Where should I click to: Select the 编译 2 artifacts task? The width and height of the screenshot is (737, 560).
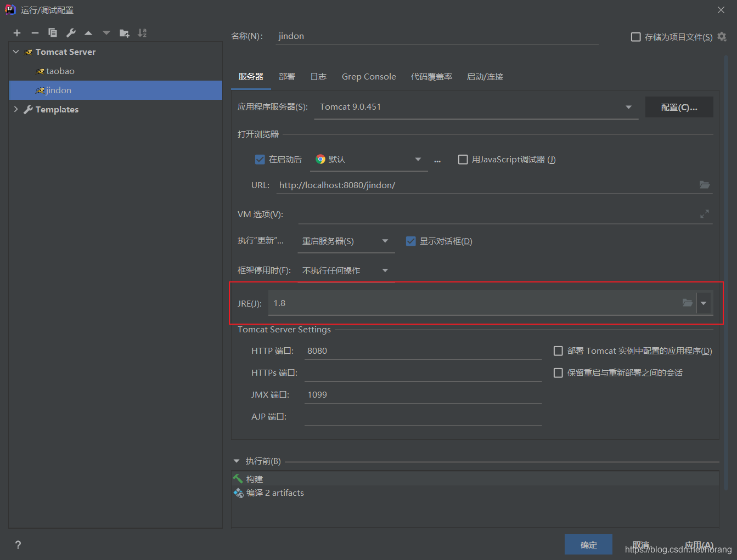click(475, 493)
